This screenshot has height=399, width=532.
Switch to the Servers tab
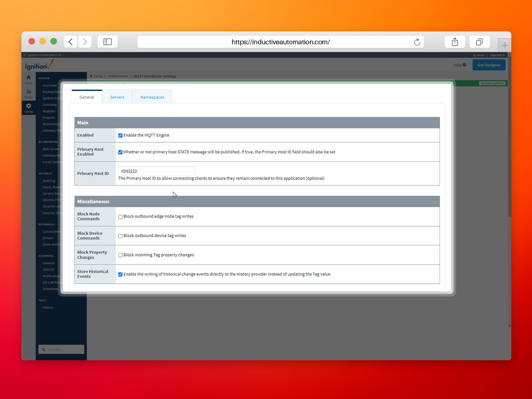pyautogui.click(x=117, y=97)
